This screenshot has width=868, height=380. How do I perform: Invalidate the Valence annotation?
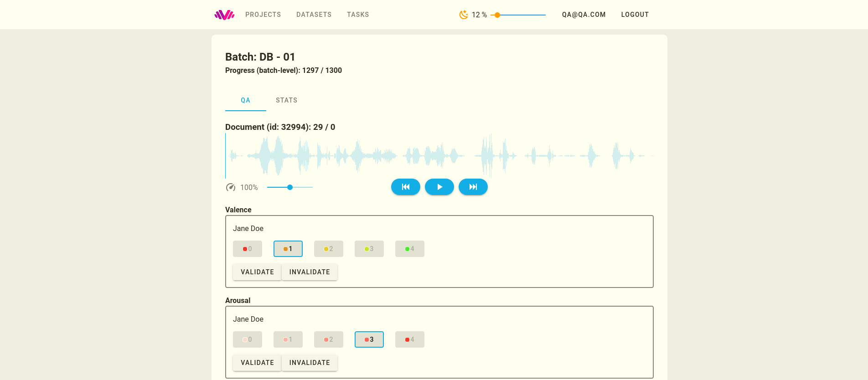(x=310, y=272)
